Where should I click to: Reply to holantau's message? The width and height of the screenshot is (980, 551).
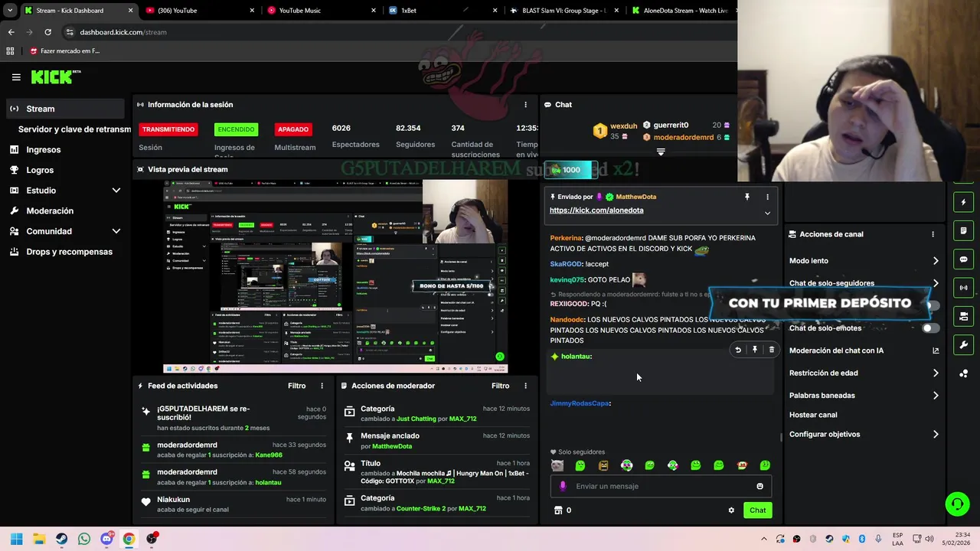(x=738, y=350)
